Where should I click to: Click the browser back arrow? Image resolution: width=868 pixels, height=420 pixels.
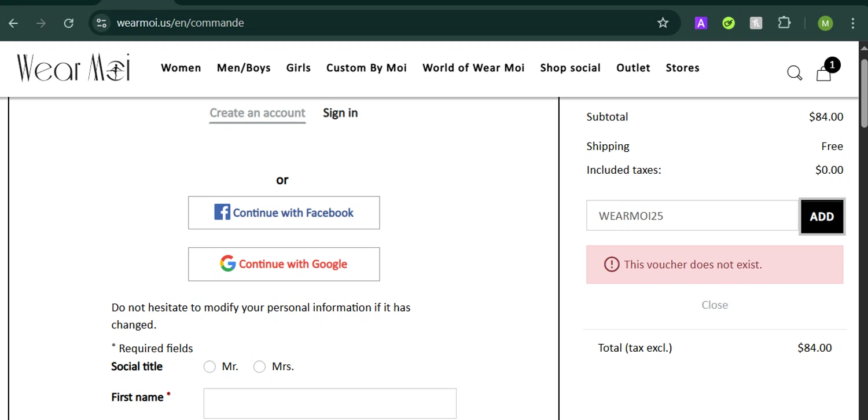point(13,23)
